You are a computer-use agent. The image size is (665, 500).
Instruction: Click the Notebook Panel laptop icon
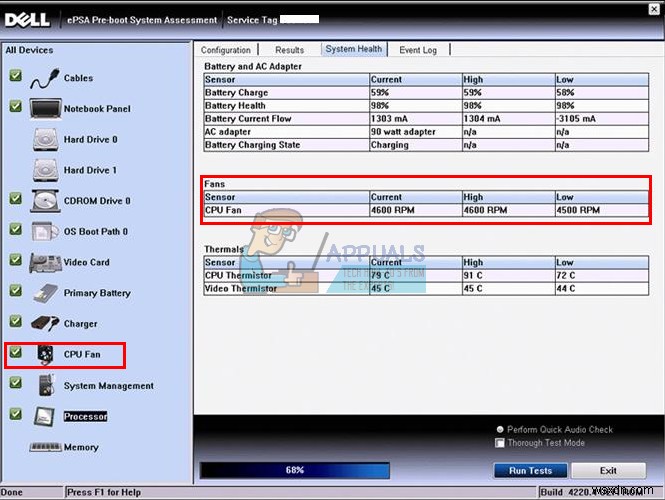(x=45, y=109)
